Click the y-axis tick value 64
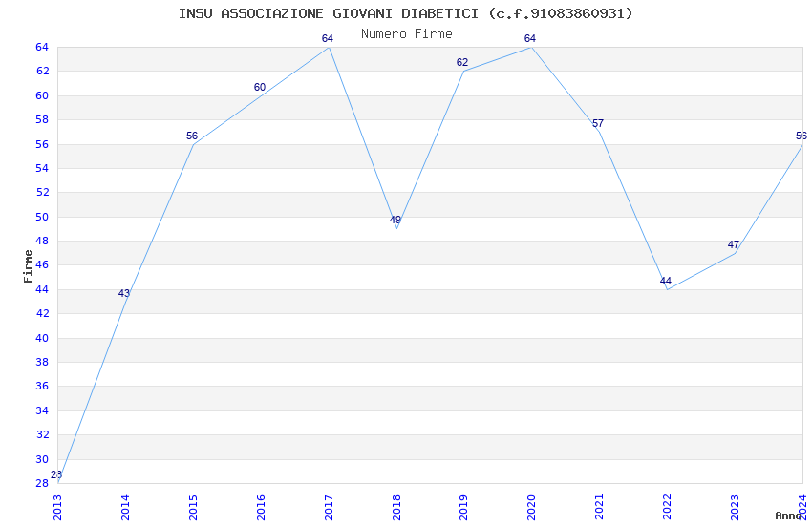Image resolution: width=812 pixels, height=525 pixels. coord(42,47)
